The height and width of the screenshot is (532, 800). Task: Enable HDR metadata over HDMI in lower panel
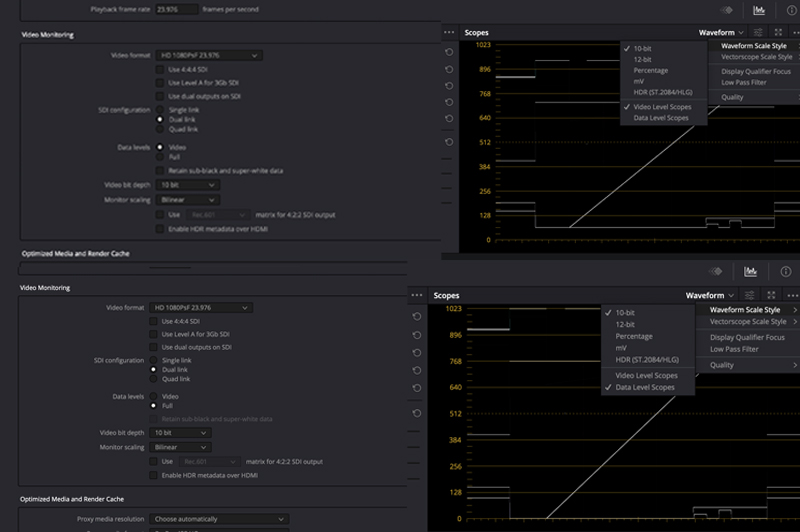[153, 475]
